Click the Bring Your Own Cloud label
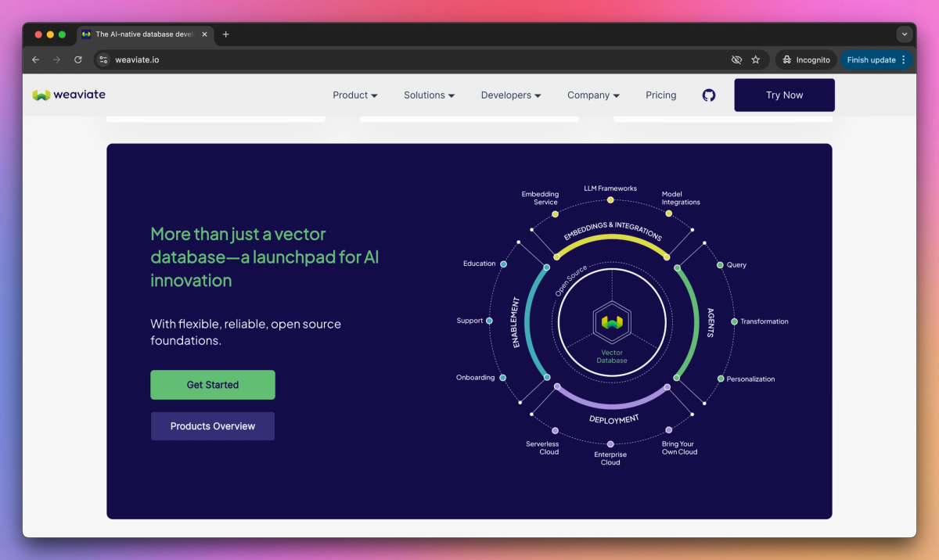This screenshot has width=939, height=560. (679, 447)
